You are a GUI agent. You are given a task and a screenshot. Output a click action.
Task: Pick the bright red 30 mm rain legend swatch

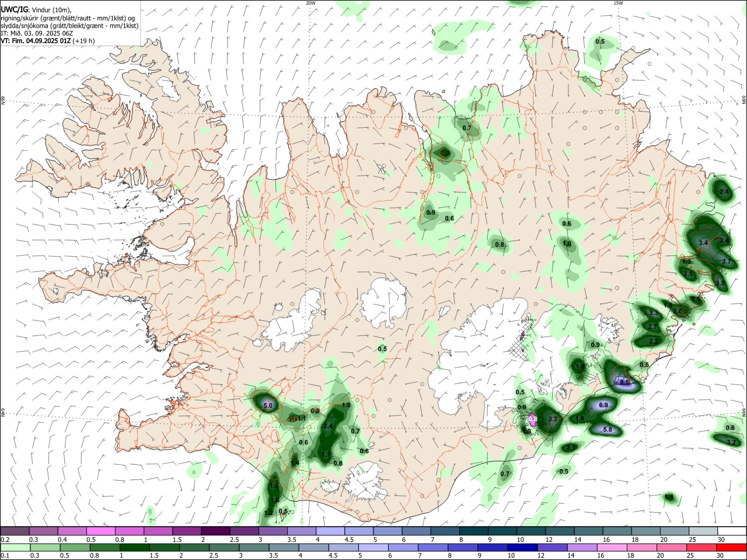[x=731, y=547]
